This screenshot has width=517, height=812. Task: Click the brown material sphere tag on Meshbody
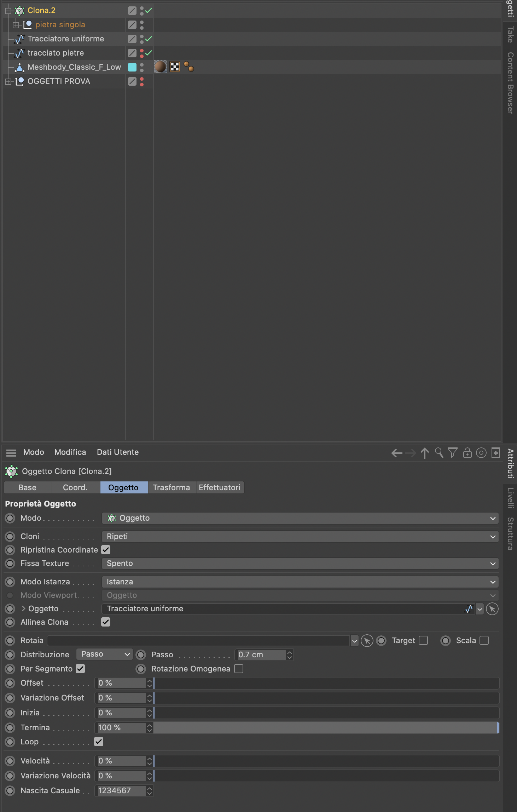(160, 67)
